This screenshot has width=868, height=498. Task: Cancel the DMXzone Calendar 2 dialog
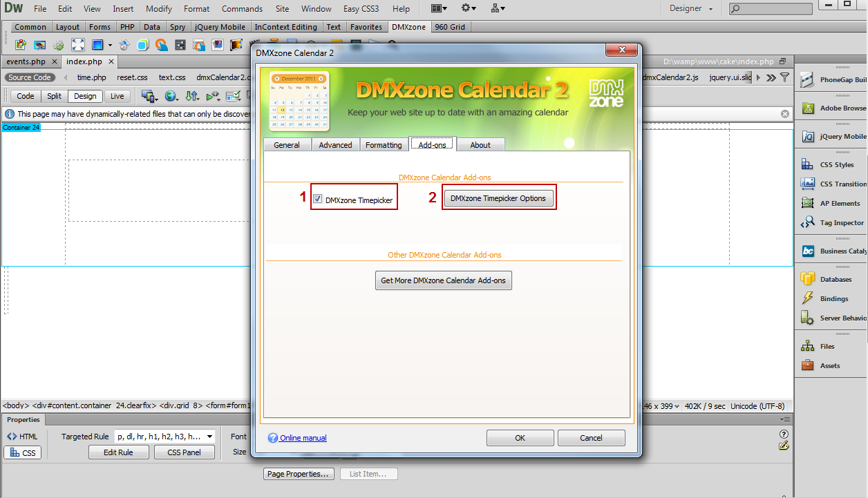point(591,438)
